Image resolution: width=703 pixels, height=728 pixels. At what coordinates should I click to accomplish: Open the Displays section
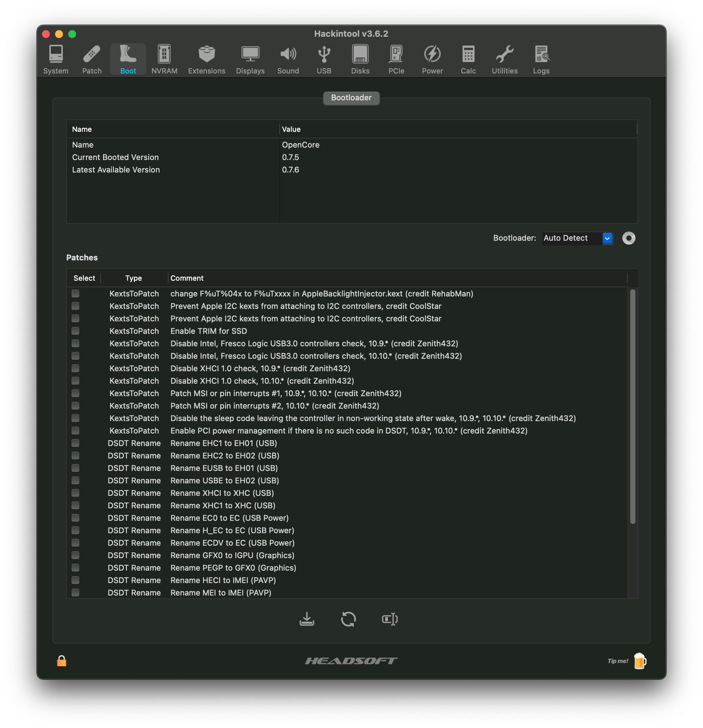(250, 59)
